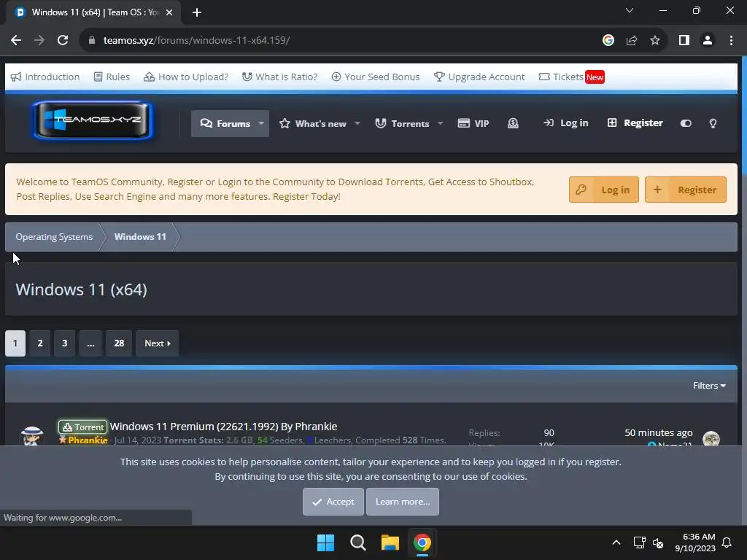Share this page using the share icon

(632, 41)
